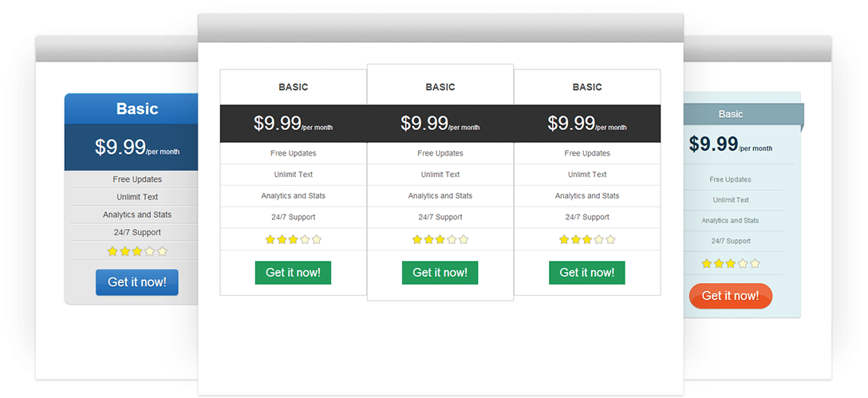Click fifth star in raised center column
Viewport: 868px width, 398px height.
point(464,240)
